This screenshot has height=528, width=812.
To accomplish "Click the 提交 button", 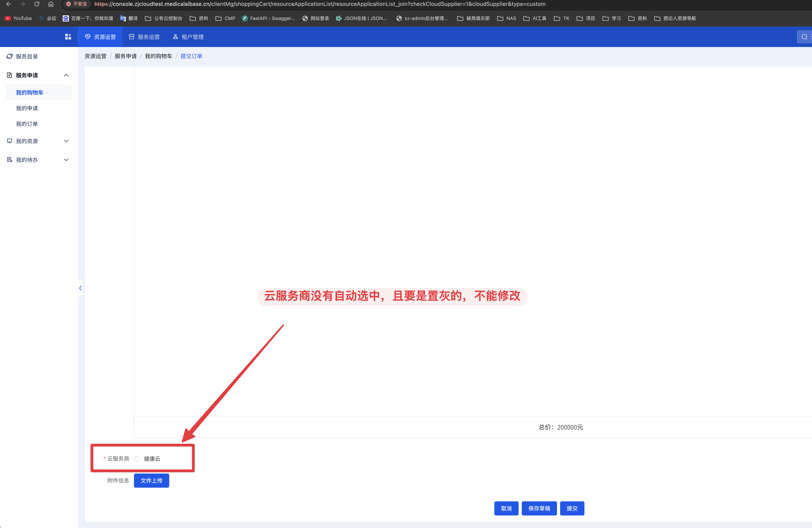I will (x=572, y=509).
